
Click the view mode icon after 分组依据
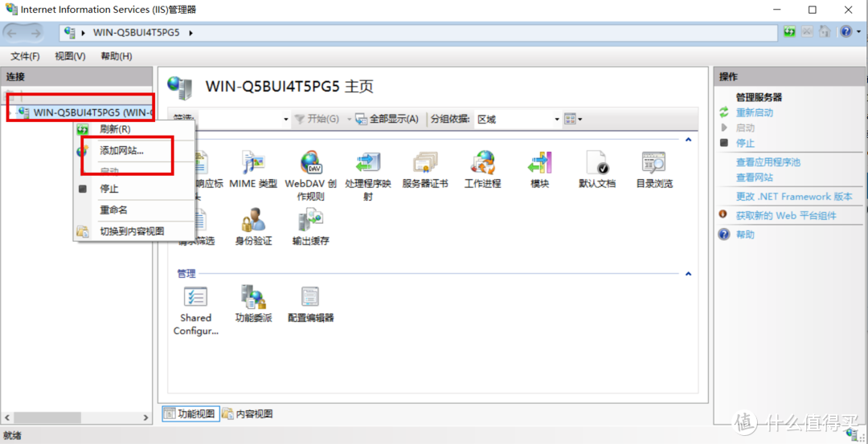[570, 119]
